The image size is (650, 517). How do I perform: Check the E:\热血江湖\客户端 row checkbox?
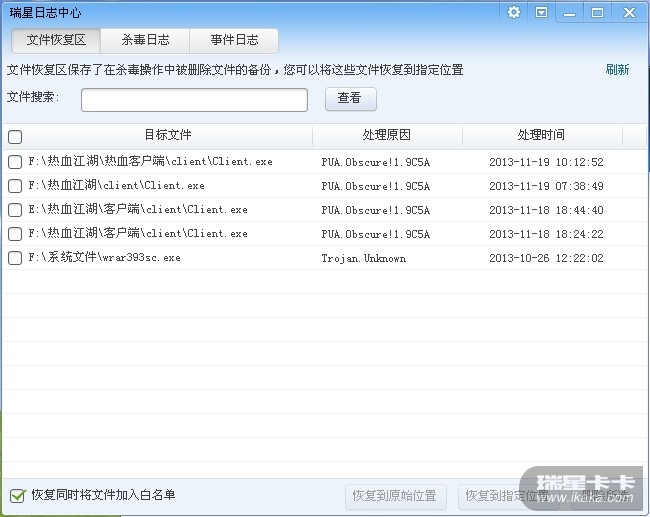click(x=15, y=210)
